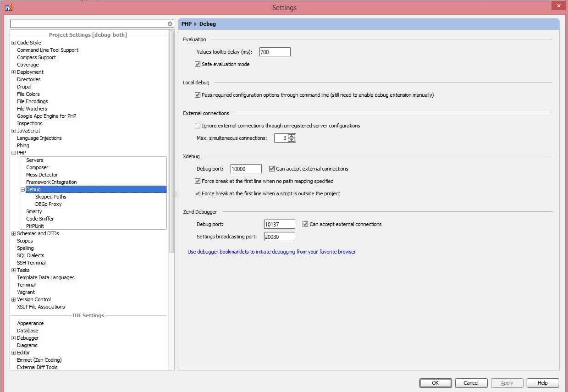568x392 pixels.
Task: Toggle Force break when no path mapping
Action: tap(198, 181)
